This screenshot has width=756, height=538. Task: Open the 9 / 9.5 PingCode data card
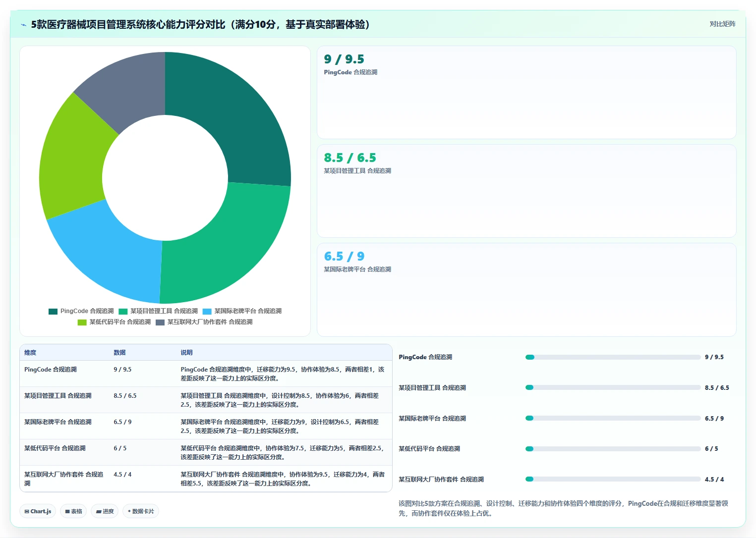tap(526, 92)
